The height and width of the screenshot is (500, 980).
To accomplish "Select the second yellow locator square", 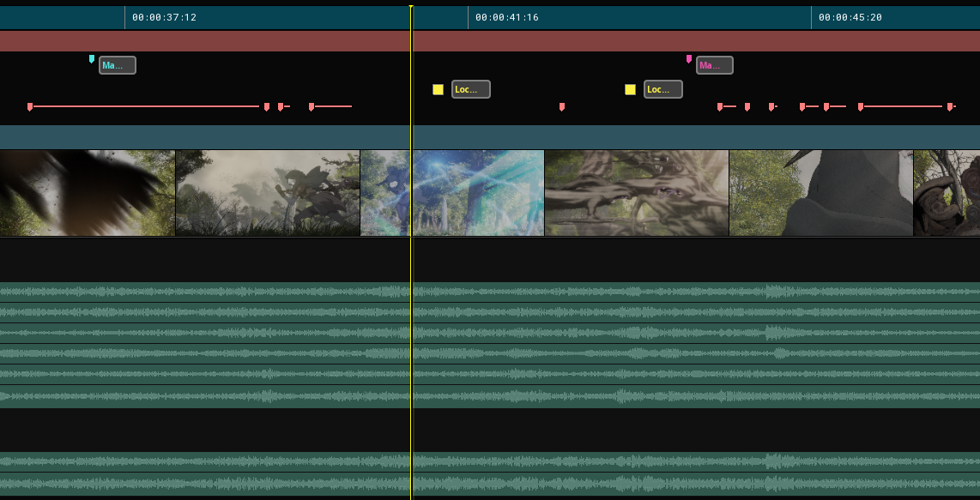I will tap(630, 89).
